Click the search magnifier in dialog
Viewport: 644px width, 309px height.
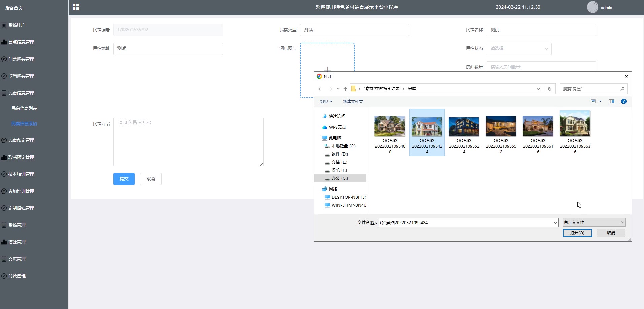[x=622, y=89]
